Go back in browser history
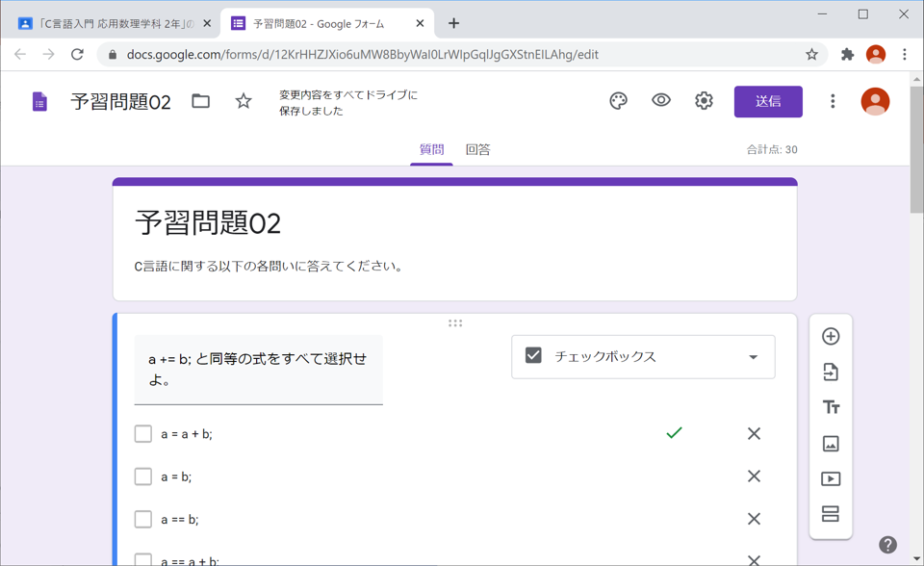The image size is (924, 566). 20,54
